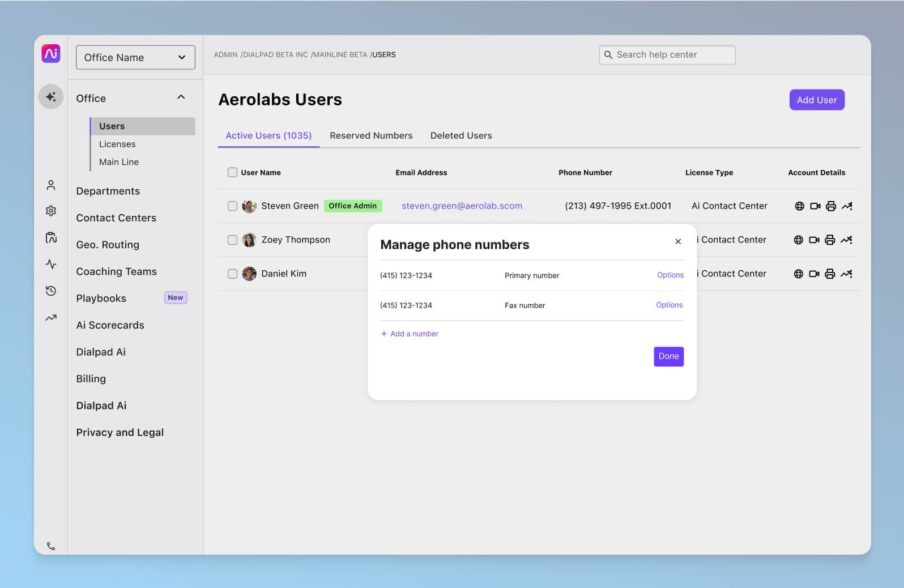Click the history clock icon in sidebar
This screenshot has height=588, width=904.
click(51, 291)
